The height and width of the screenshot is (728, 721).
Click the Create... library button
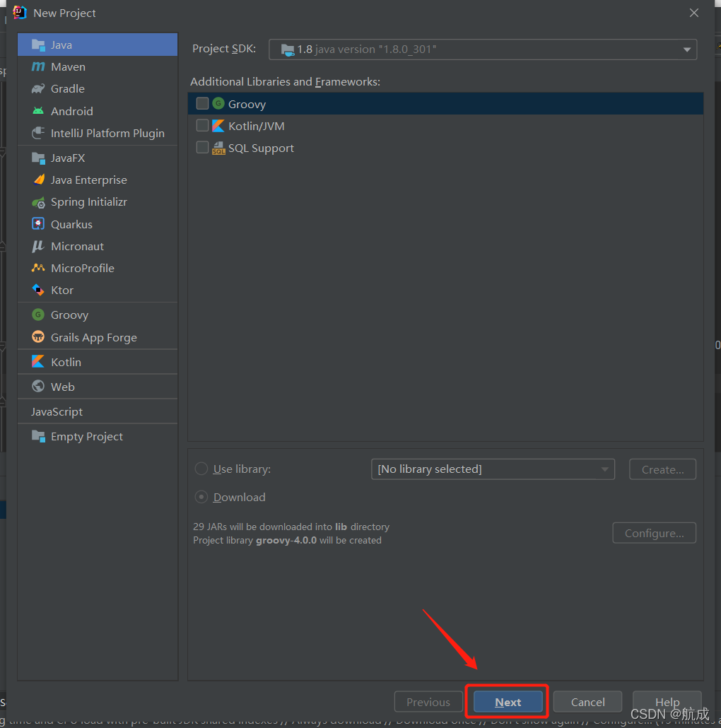pos(662,469)
